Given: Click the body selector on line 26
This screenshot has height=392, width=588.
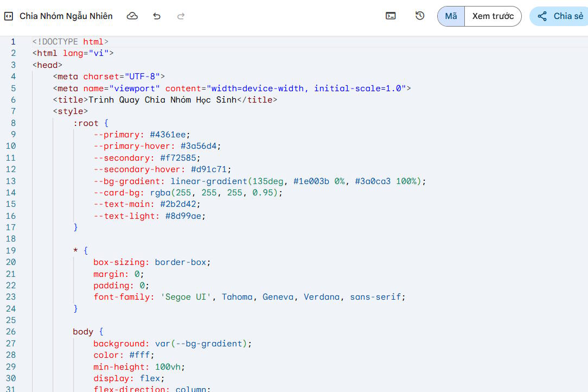Looking at the screenshot, I should tap(82, 332).
